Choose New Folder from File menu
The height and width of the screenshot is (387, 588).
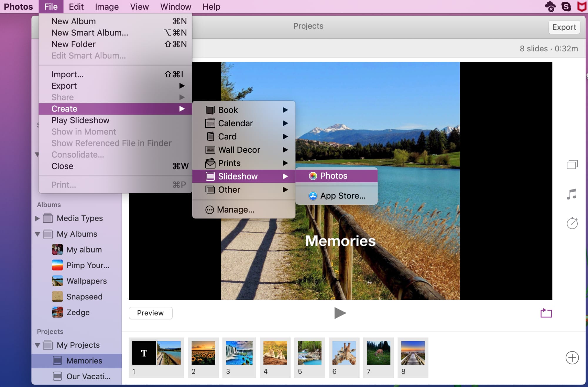coord(116,44)
